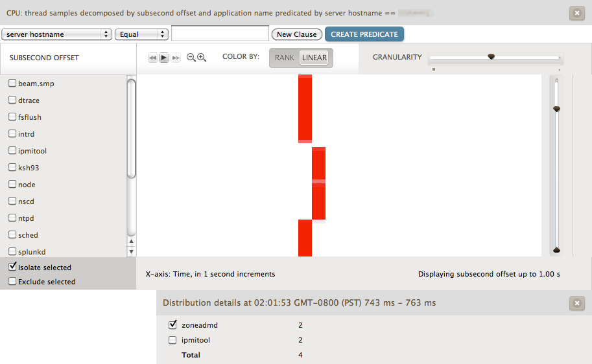Click the CREATE PREDICATE button
This screenshot has height=364, width=592.
tap(364, 34)
